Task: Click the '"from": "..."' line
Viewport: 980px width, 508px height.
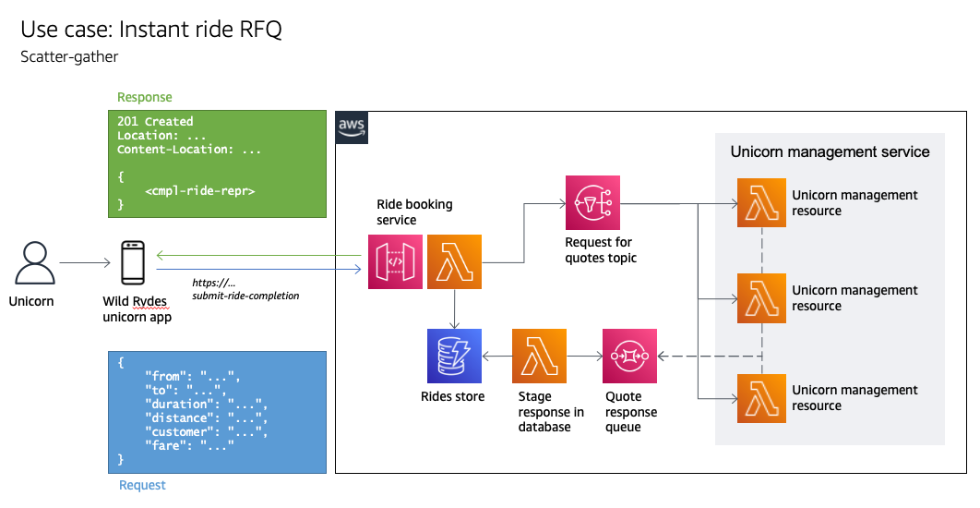Action: pyautogui.click(x=192, y=376)
